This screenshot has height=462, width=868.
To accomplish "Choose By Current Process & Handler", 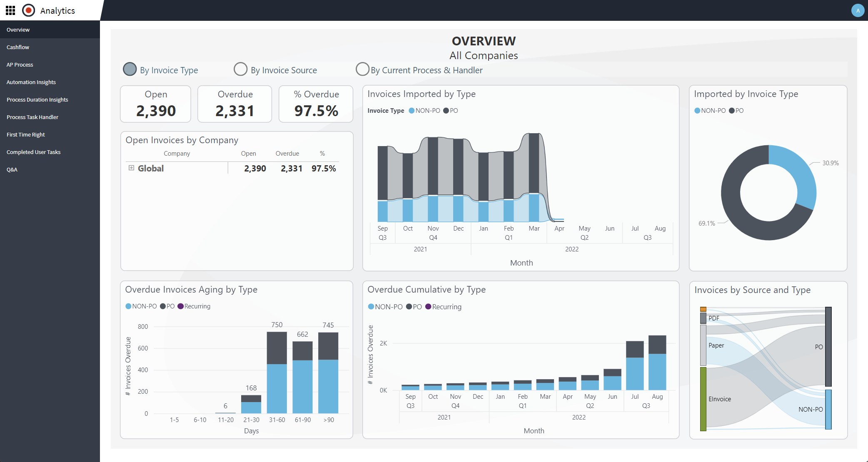I will tap(362, 69).
